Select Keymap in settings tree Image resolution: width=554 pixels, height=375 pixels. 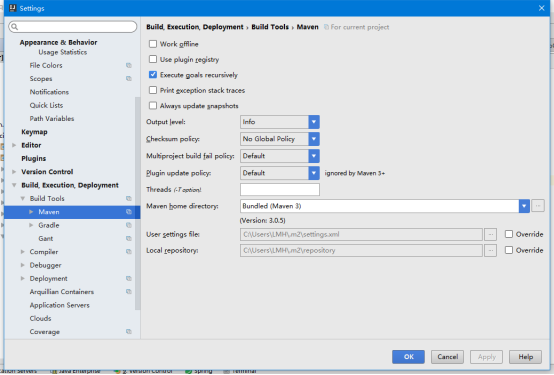[x=34, y=132]
